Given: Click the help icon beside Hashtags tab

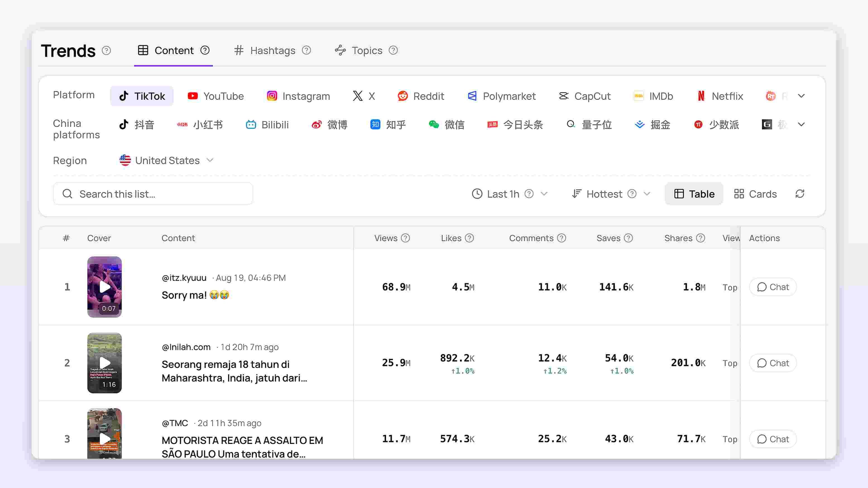Looking at the screenshot, I should pyautogui.click(x=306, y=50).
